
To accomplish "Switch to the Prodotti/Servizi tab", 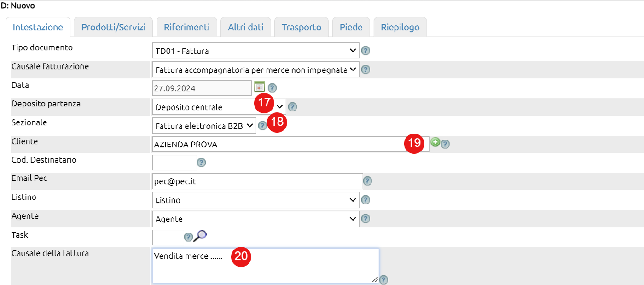I will (x=113, y=27).
